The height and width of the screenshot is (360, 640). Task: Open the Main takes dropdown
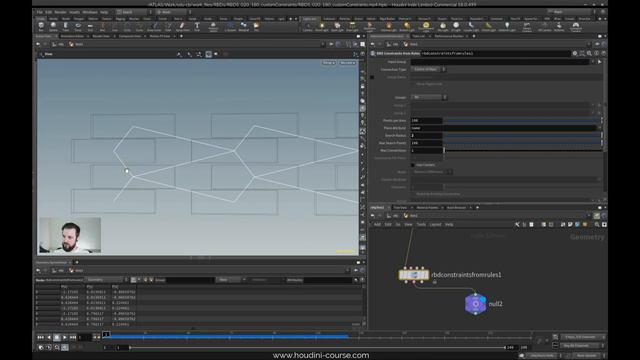coord(573,12)
